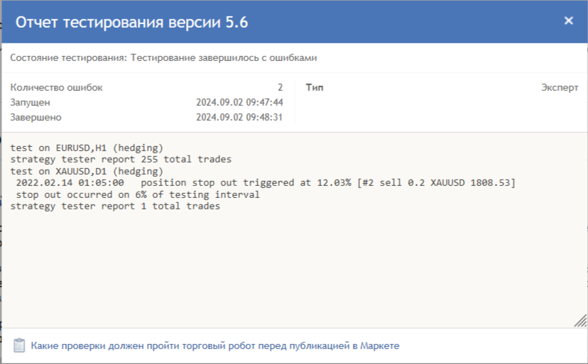Click the clipboard icon beside the Market link

(x=19, y=346)
